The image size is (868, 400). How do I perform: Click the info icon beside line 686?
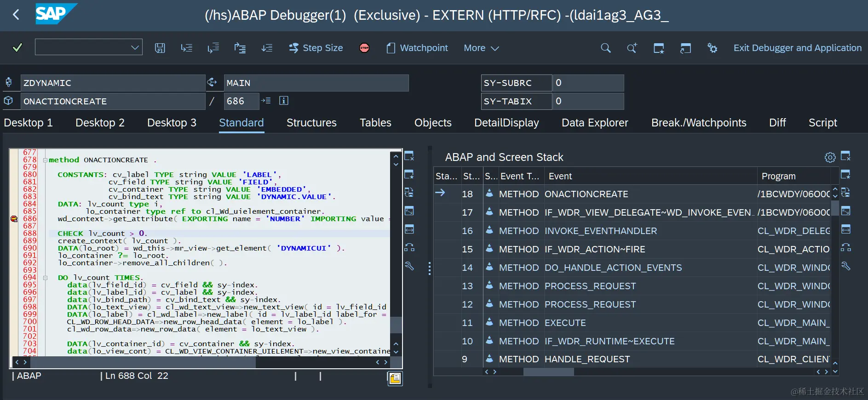pyautogui.click(x=284, y=101)
